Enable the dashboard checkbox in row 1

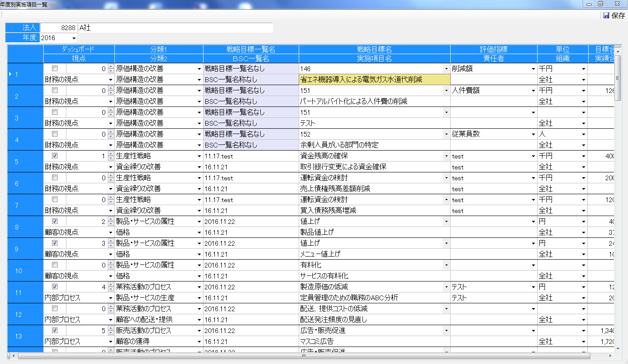[x=55, y=69]
